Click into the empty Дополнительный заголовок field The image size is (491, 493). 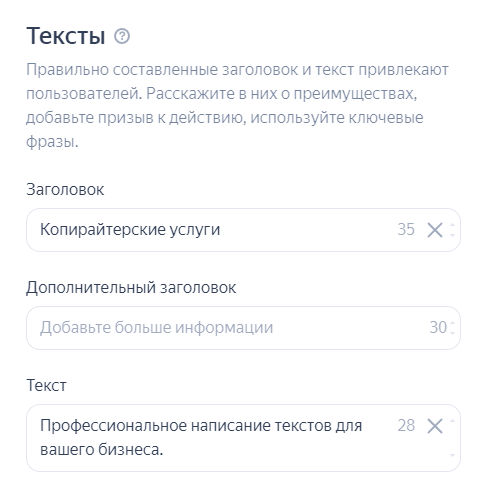click(x=243, y=328)
